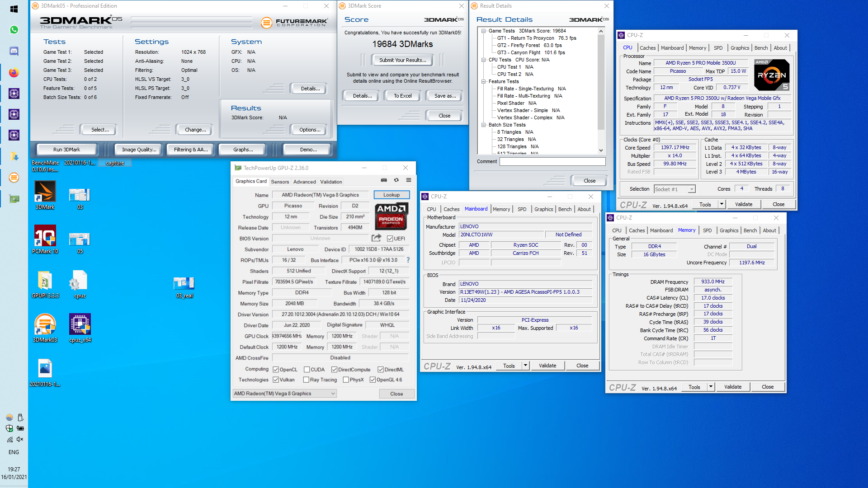Click the orange 3DMark05 taskbar icon
Viewport: 868px width, 488px height.
14,178
